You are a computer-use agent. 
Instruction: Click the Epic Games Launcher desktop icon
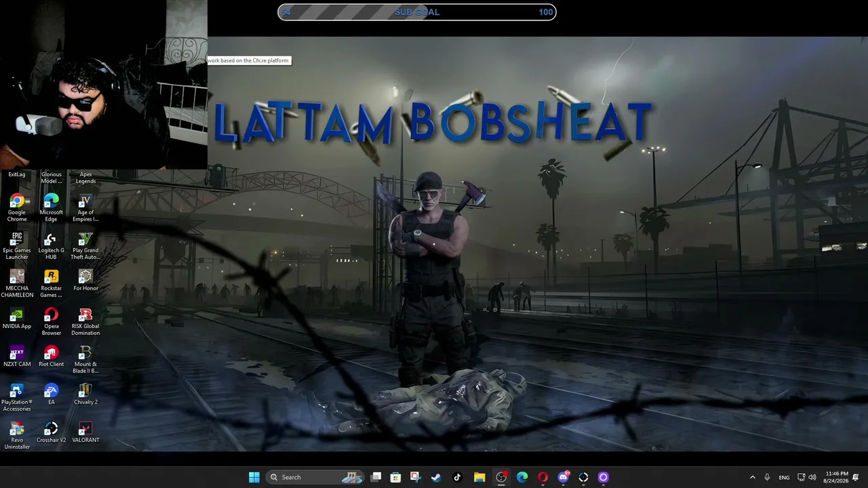[17, 246]
